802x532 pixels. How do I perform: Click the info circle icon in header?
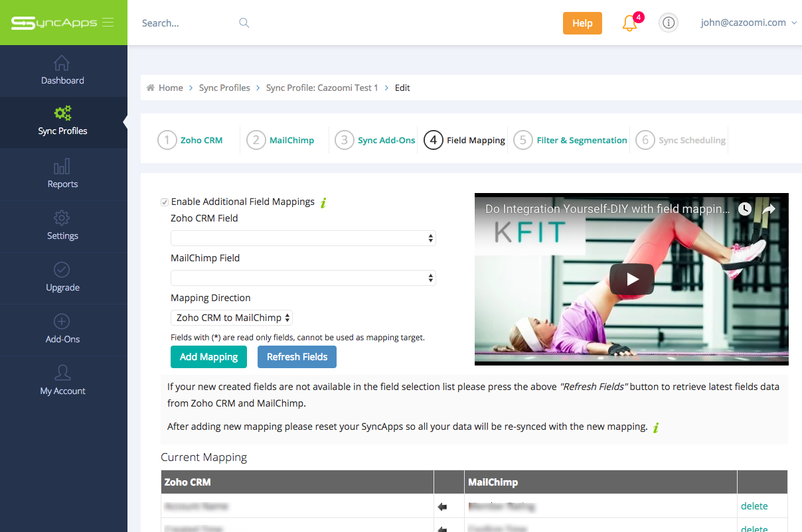coord(669,23)
